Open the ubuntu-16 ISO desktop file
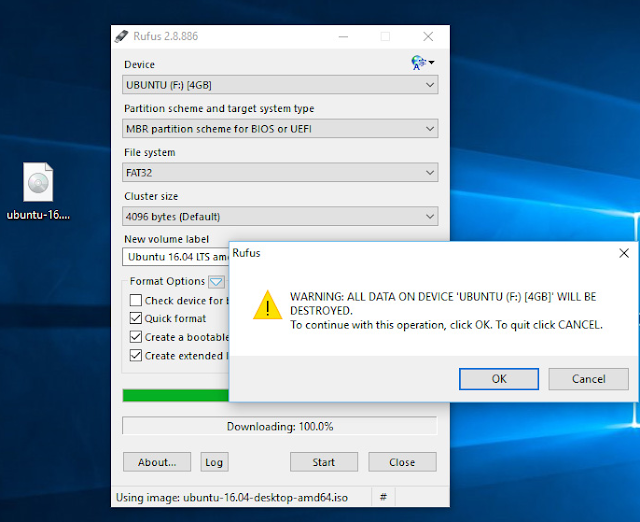This screenshot has height=522, width=640. click(38, 191)
